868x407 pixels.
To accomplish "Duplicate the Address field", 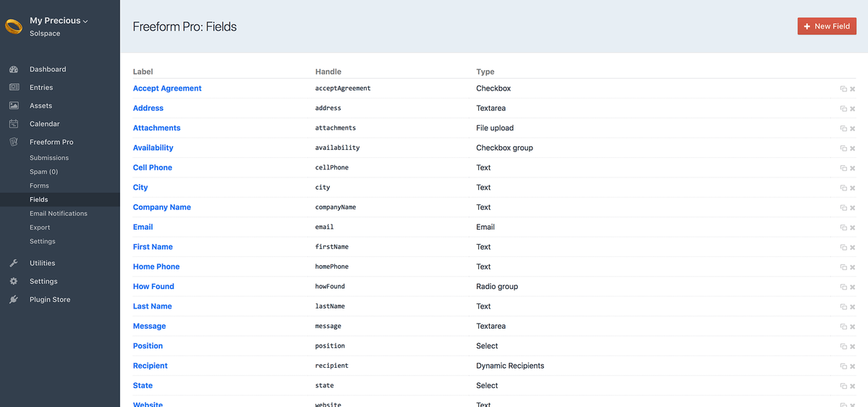I will (843, 109).
